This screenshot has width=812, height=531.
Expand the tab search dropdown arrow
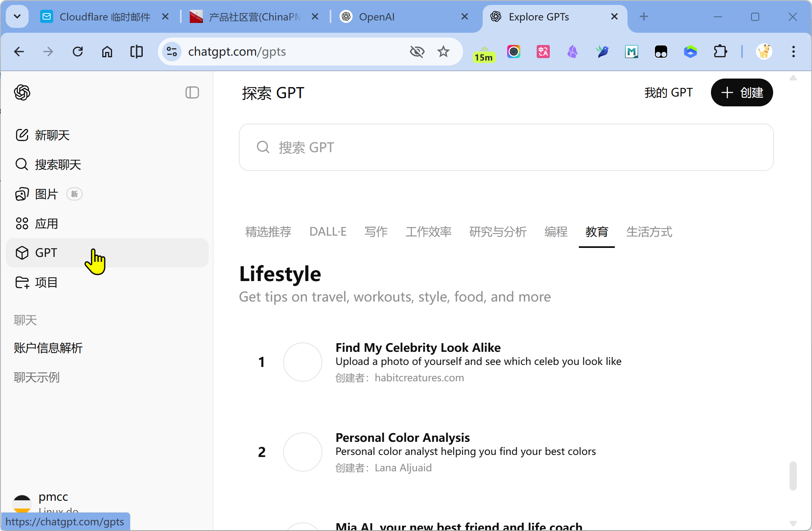coord(17,17)
